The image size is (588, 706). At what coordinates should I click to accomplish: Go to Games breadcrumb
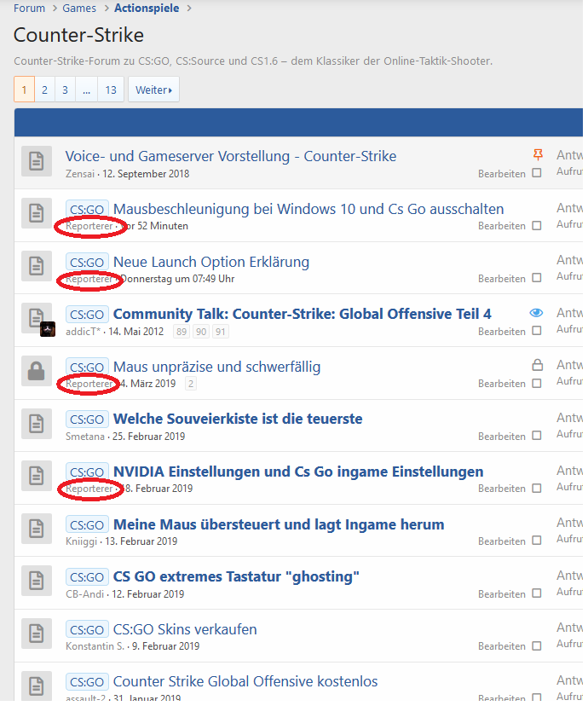click(79, 9)
